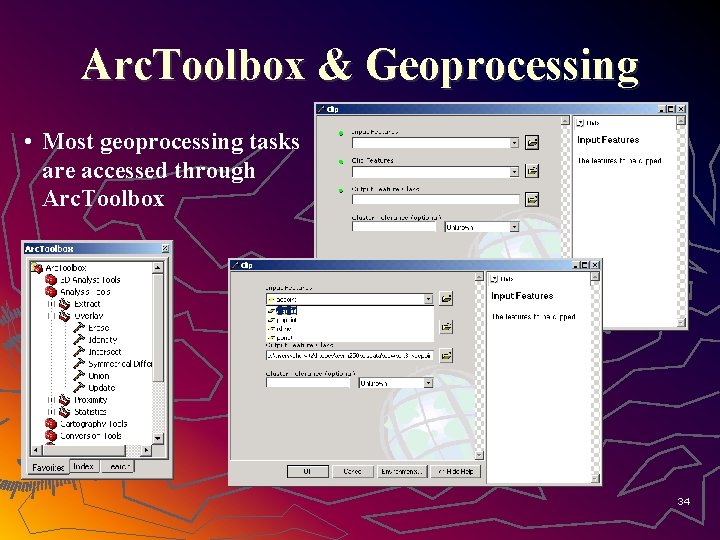The height and width of the screenshot is (540, 720).
Task: Click Cancel in the front Clip dialog
Action: (353, 471)
